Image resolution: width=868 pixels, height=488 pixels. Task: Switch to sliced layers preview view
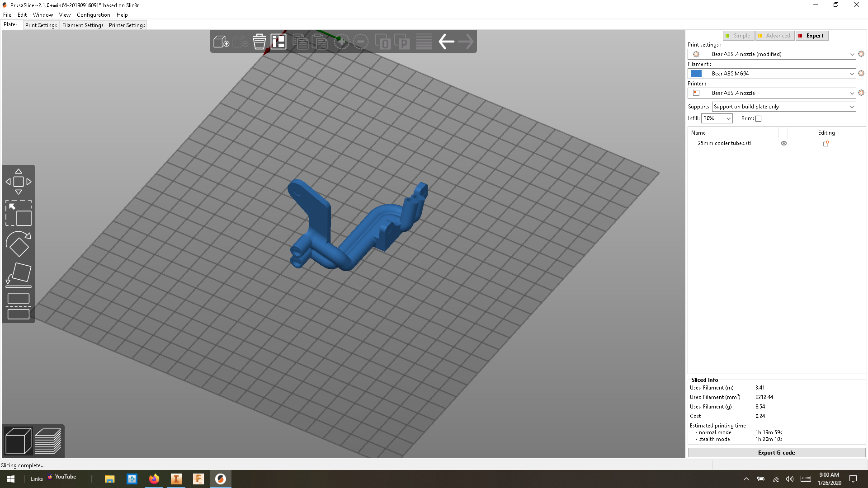tap(48, 441)
